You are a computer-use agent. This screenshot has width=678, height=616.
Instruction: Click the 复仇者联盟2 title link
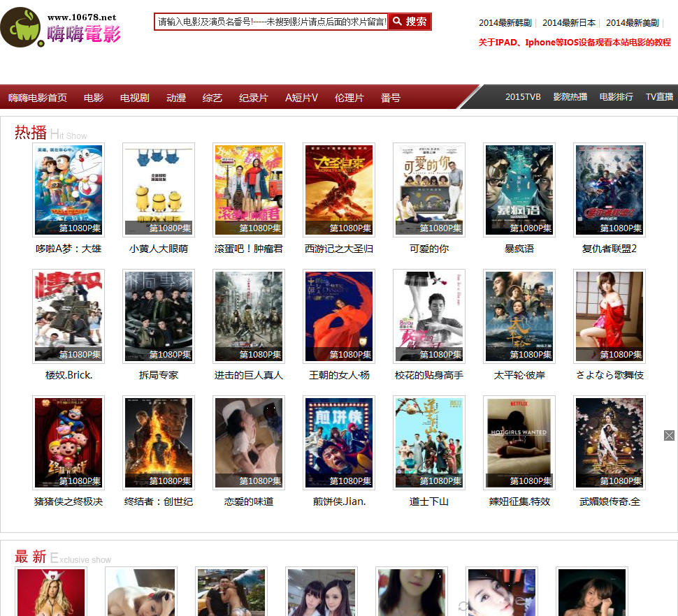[x=610, y=249]
